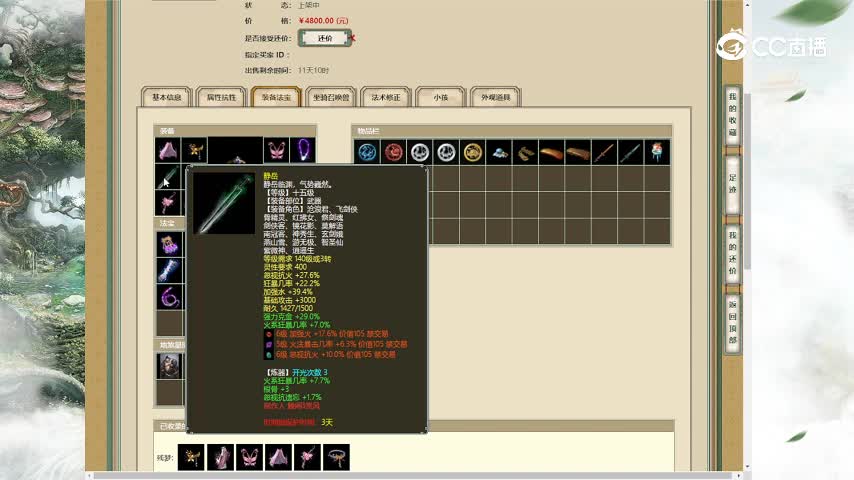Select the blue scroll 法宝 icon
854x480 pixels.
point(169,271)
